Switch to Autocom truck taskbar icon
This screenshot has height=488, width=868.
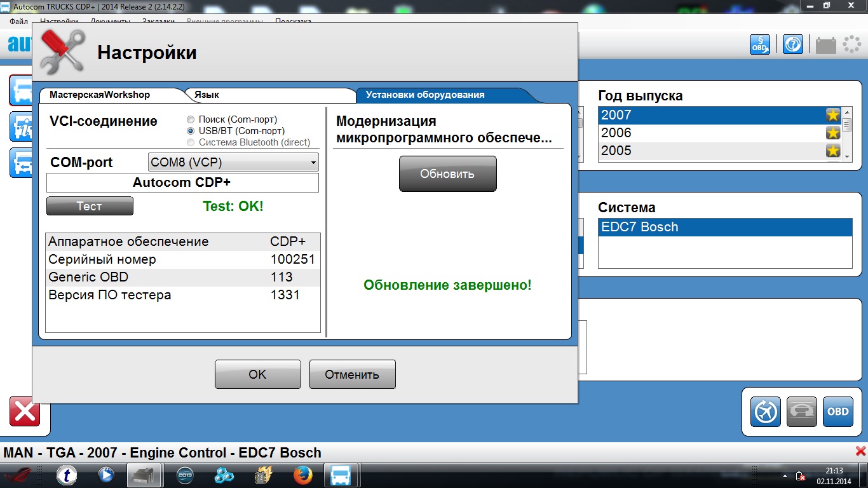point(342,475)
